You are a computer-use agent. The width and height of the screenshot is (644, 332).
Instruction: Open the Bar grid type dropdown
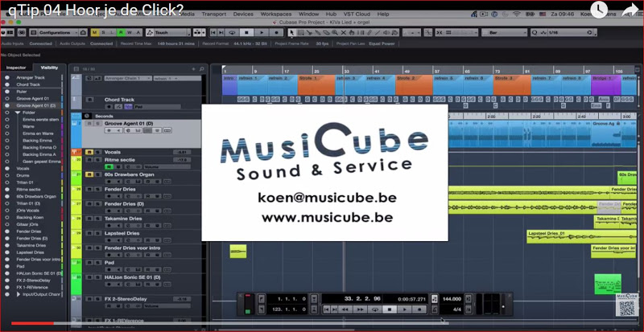click(x=505, y=32)
